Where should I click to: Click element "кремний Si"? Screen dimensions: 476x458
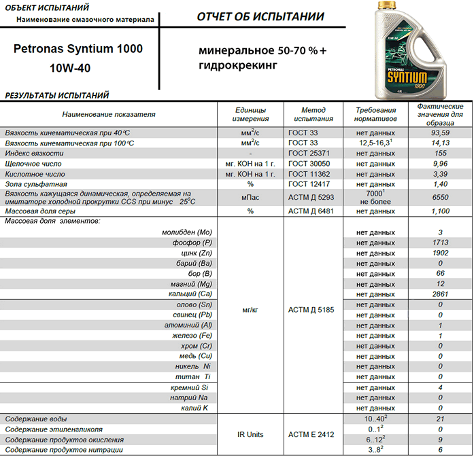pyautogui.click(x=189, y=387)
